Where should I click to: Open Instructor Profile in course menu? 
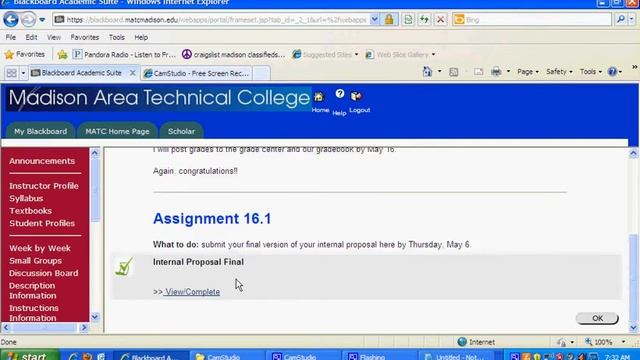point(44,186)
